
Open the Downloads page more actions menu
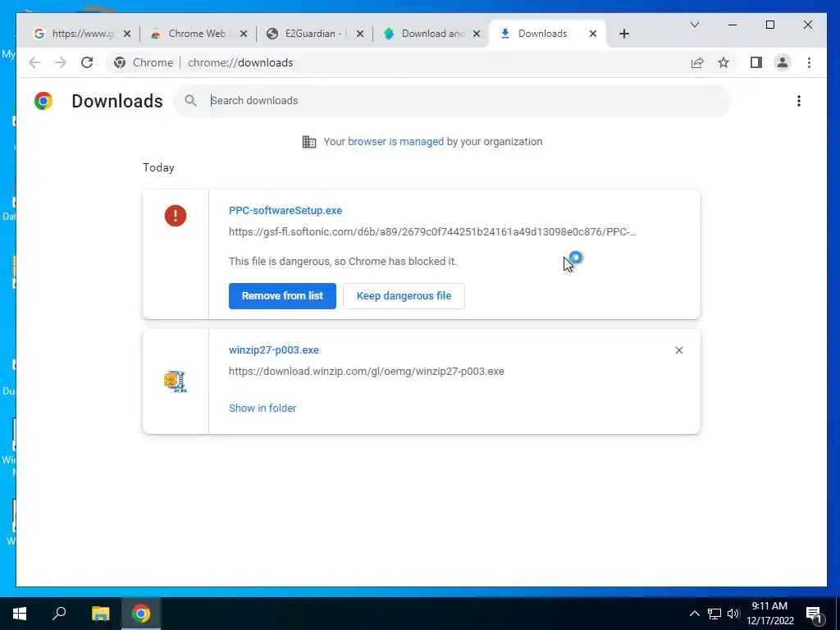798,101
